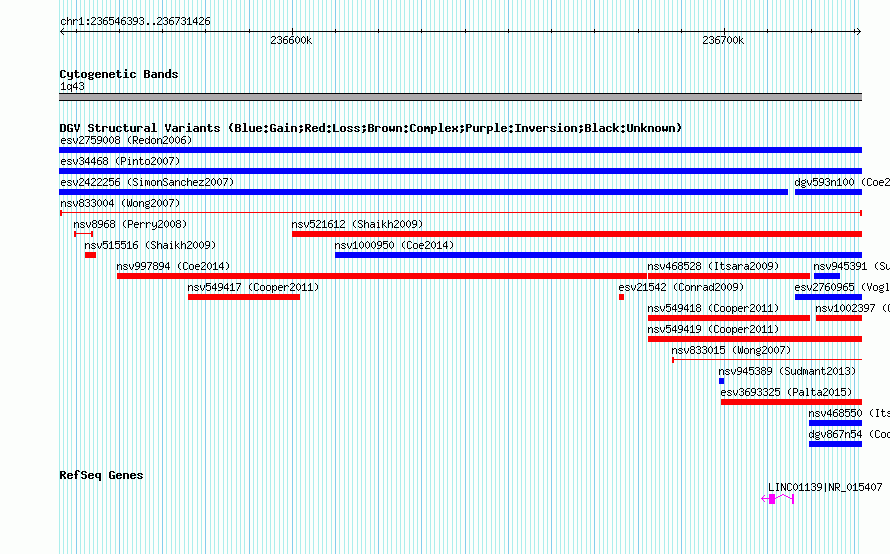Click the ruler's right arrow end
This screenshot has height=554, width=890.
[859, 32]
